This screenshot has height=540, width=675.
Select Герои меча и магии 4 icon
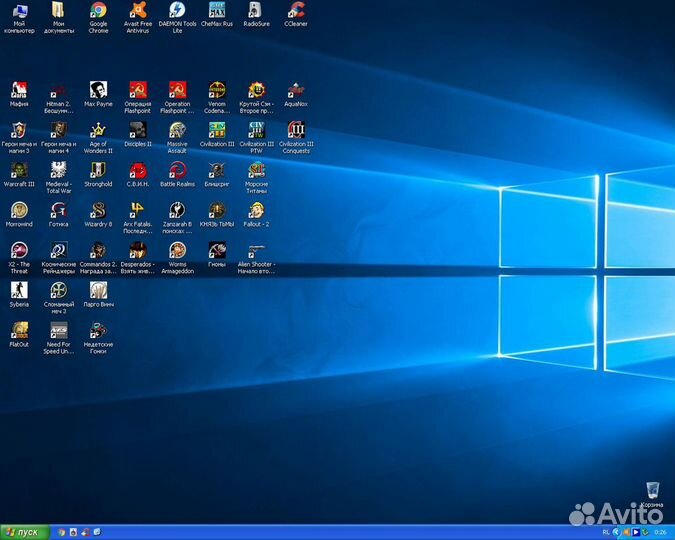tap(59, 138)
